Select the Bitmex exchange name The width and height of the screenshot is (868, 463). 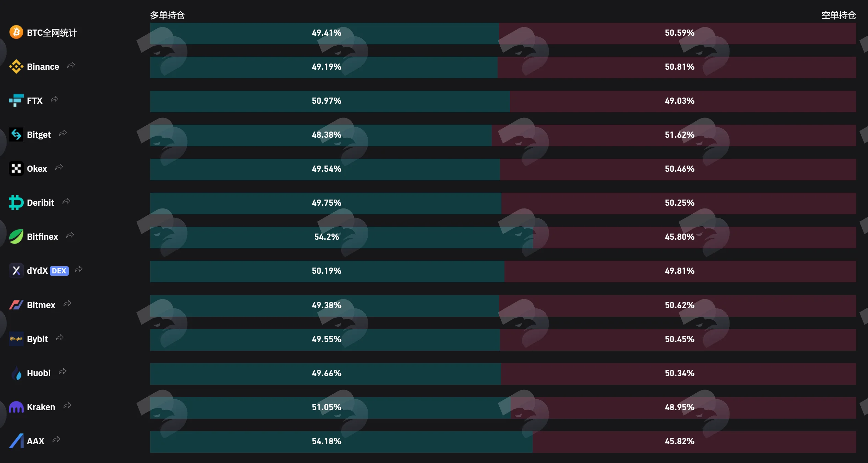pos(41,305)
